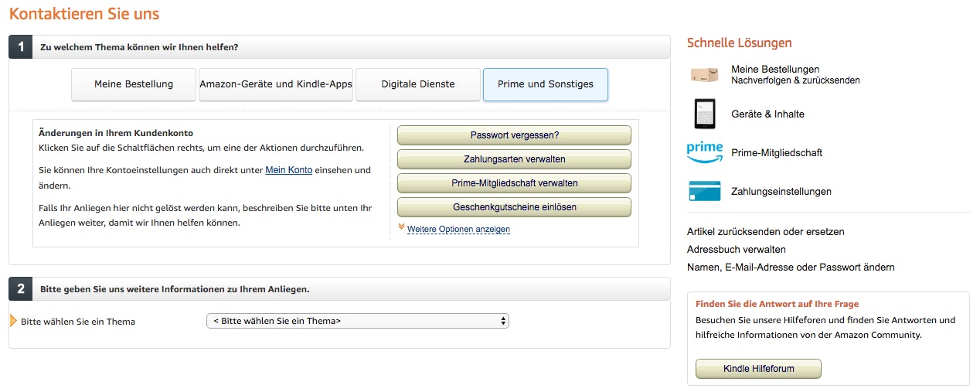Click the Amazon package box icon
980x392 pixels.
(703, 74)
